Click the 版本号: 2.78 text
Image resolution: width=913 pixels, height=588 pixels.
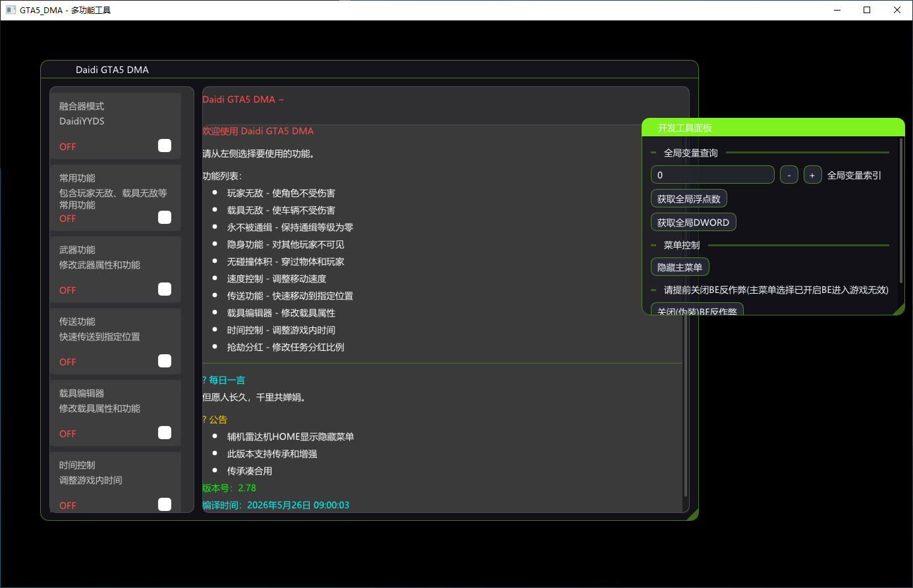(229, 488)
